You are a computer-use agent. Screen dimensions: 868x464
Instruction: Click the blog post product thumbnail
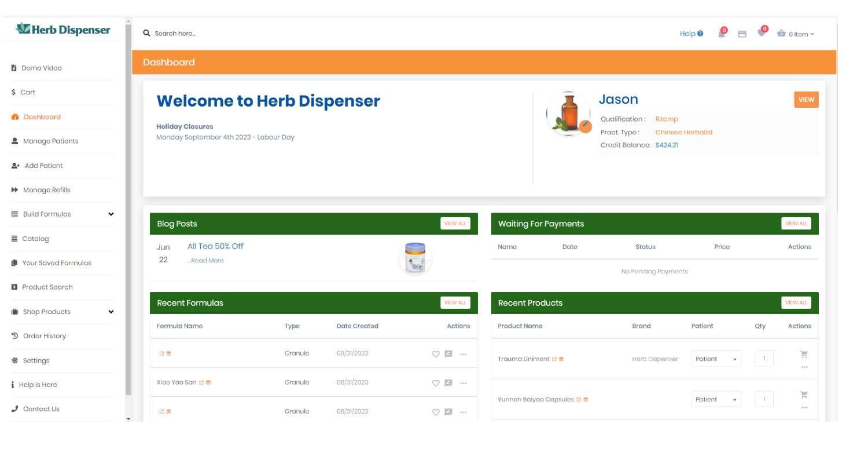pos(415,258)
